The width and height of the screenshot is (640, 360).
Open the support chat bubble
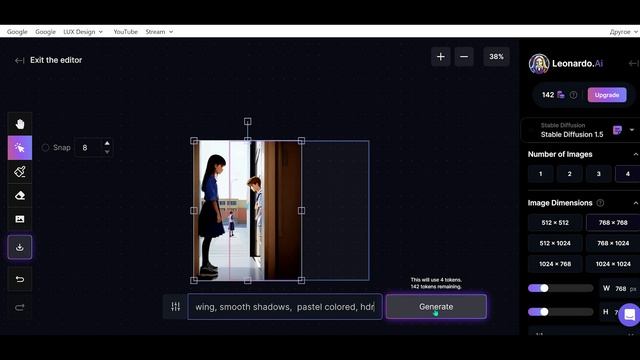[x=629, y=315]
